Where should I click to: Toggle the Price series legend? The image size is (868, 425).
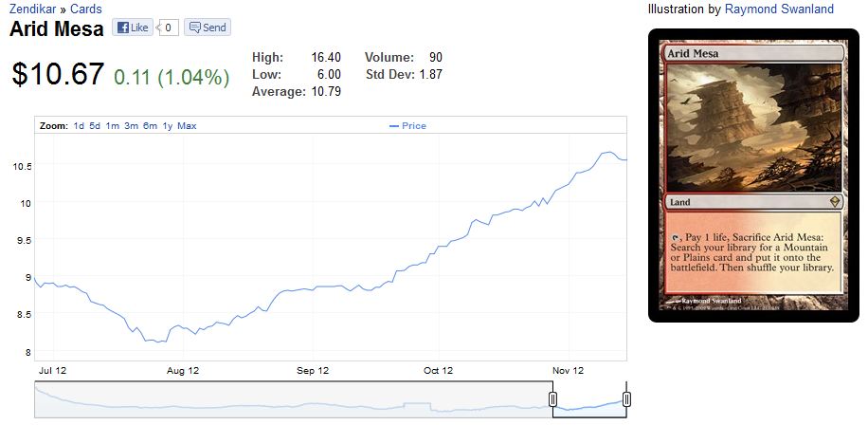coord(407,126)
